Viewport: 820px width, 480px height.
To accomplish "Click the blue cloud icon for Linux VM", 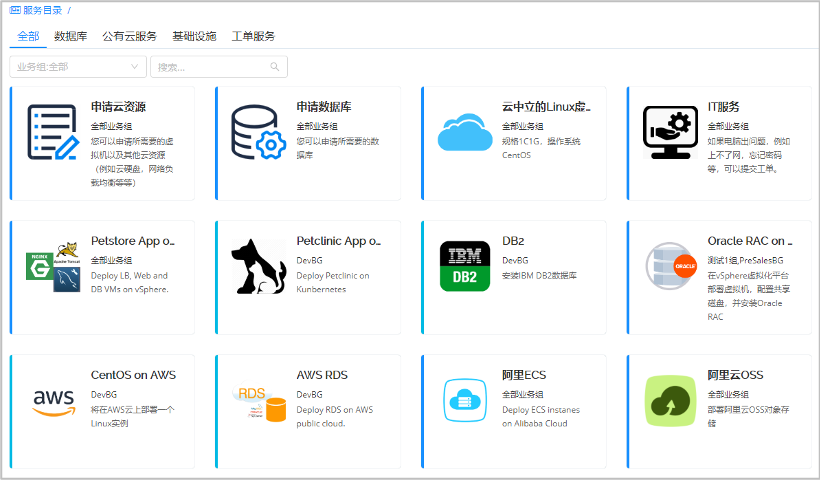I will pyautogui.click(x=465, y=132).
